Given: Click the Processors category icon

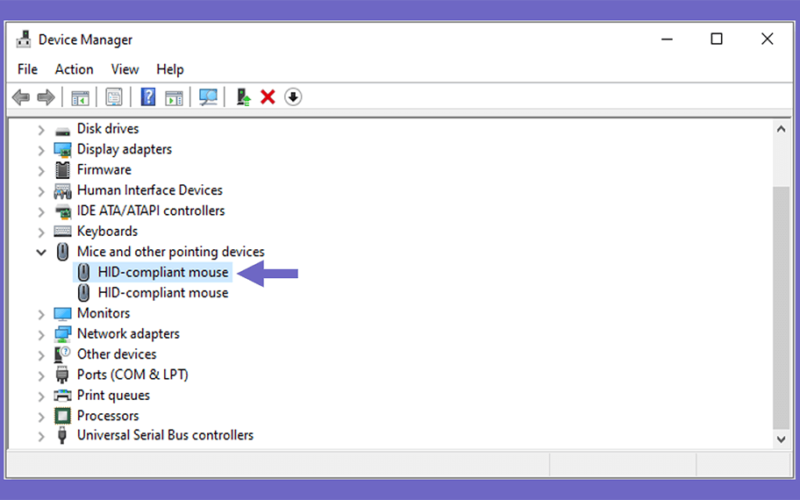Looking at the screenshot, I should click(x=63, y=416).
